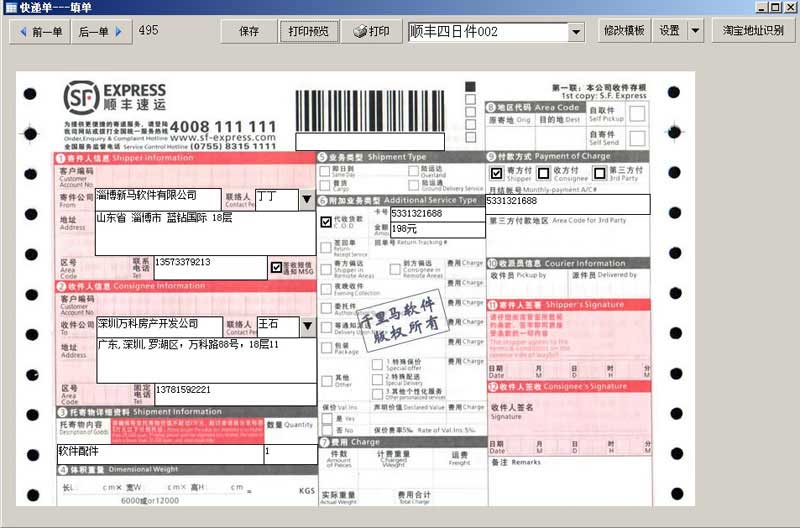Expand the arrow next to 设置
Screen dimensions: 800x528
click(695, 31)
